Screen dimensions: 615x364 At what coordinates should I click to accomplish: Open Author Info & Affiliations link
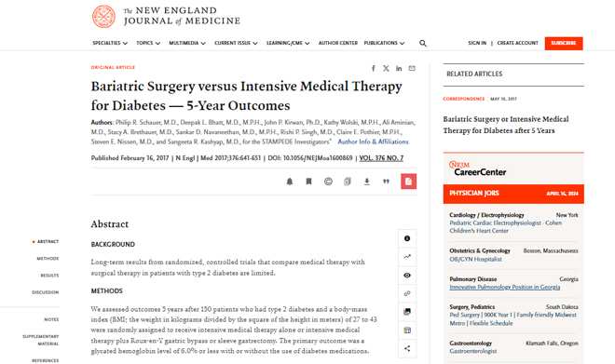coord(373,142)
